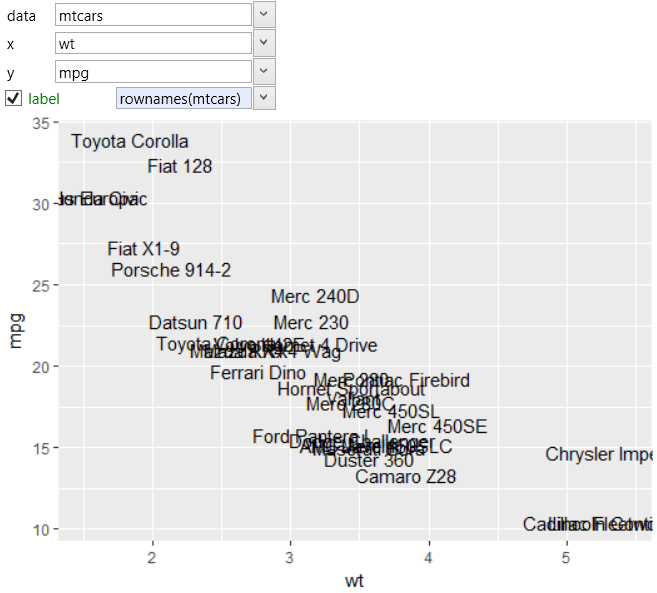
Task: Click the Merc 450SL plot label
Action: [391, 412]
